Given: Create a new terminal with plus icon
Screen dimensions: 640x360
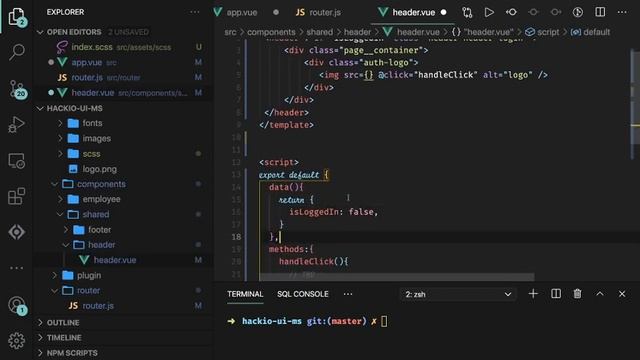Looking at the screenshot, I should [533, 294].
